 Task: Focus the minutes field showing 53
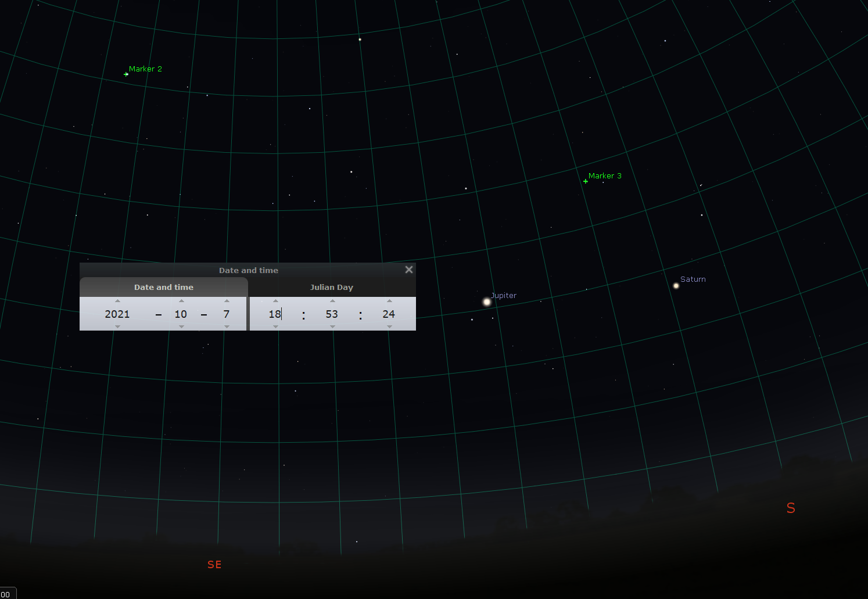click(x=332, y=314)
